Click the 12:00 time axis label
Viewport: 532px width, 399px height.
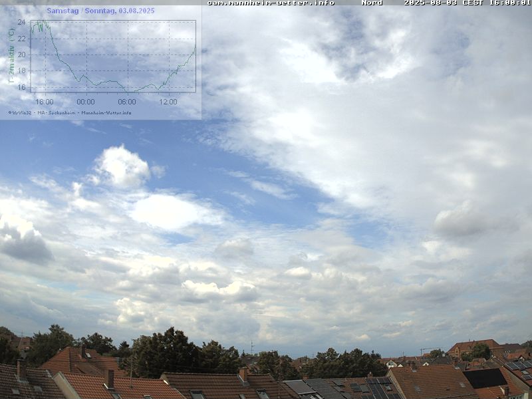pyautogui.click(x=168, y=102)
